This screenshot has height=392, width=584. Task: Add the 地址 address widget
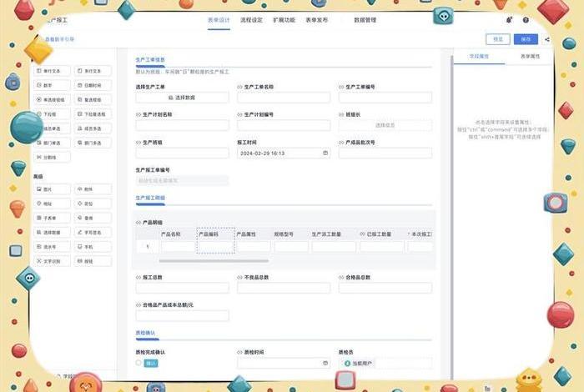pyautogui.click(x=52, y=204)
